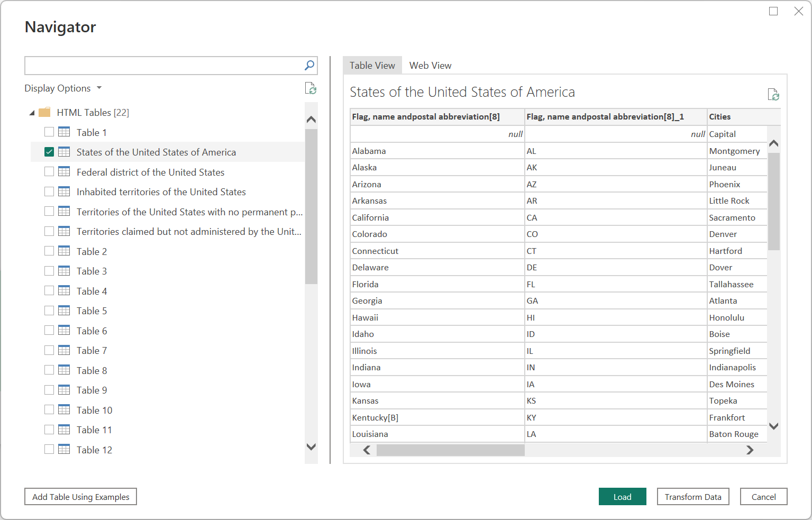Image resolution: width=812 pixels, height=520 pixels.
Task: Open Display Options dropdown
Action: click(63, 88)
